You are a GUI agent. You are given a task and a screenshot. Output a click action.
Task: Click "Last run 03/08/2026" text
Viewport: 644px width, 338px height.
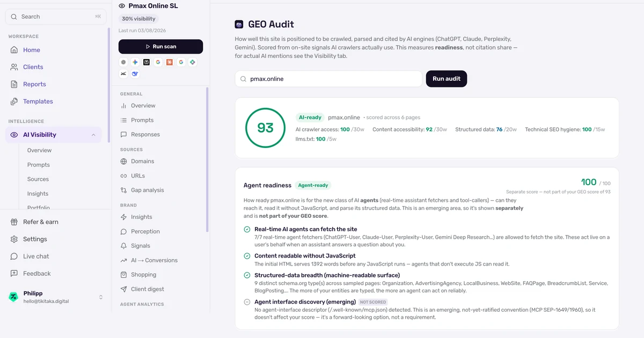142,31
